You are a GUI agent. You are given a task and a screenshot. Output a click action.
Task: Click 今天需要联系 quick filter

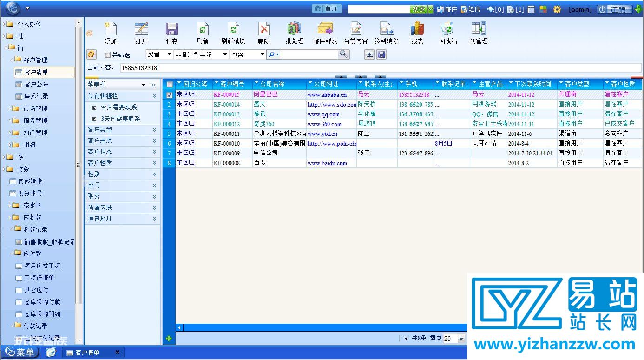118,107
